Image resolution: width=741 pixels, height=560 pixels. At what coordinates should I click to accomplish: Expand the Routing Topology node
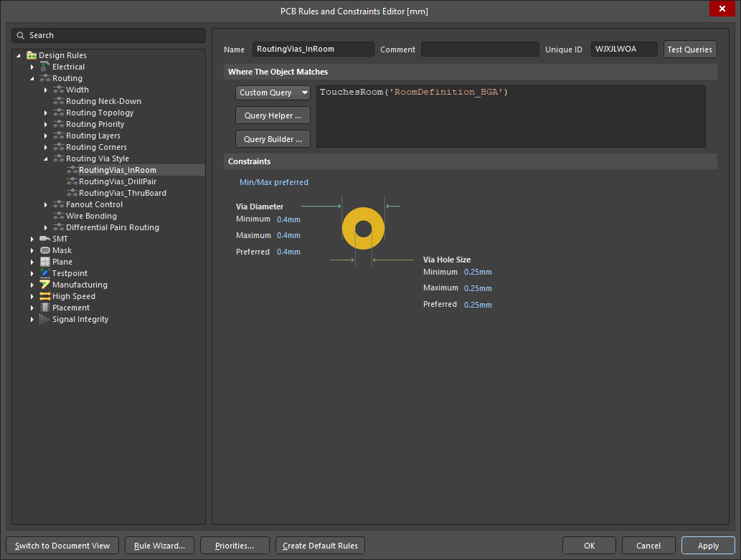[x=46, y=113]
